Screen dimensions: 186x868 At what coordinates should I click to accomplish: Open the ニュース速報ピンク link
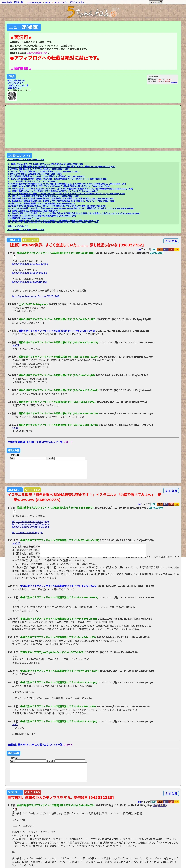37,53
